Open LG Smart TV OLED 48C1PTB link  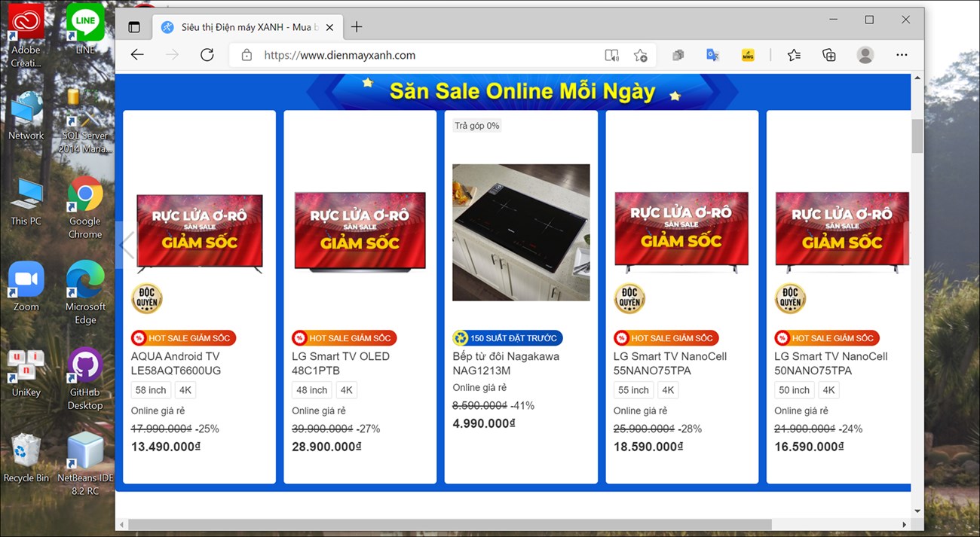[x=341, y=363]
